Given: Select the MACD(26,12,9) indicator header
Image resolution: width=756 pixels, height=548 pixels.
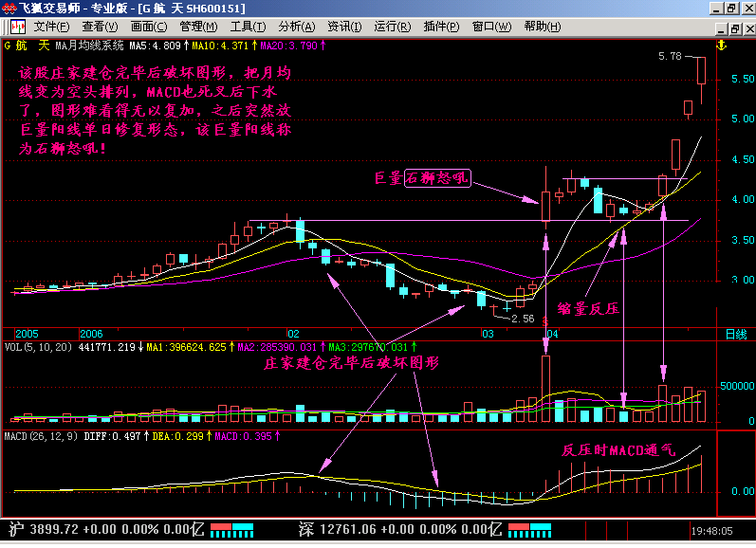Looking at the screenshot, I should tap(41, 436).
